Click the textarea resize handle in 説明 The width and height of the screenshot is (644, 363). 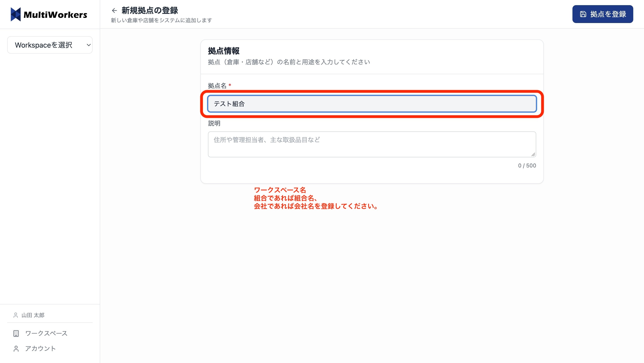pos(533,154)
